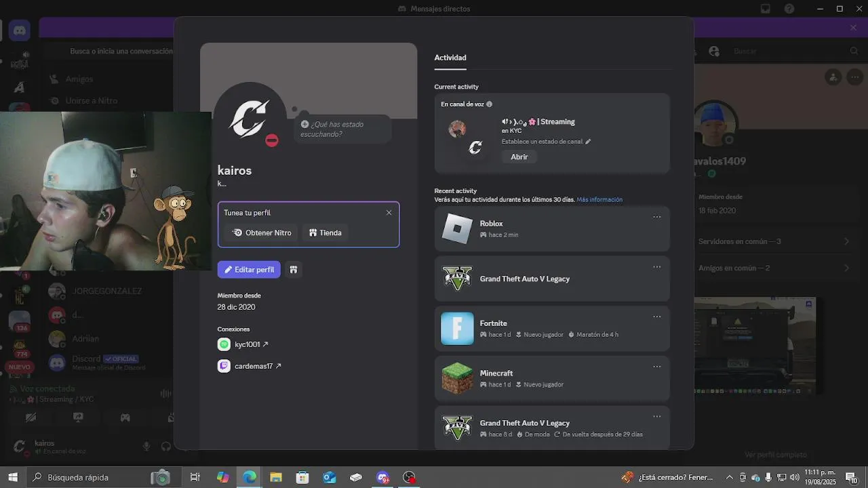The width and height of the screenshot is (868, 488).
Task: Open Discord from the taskbar
Action: click(x=382, y=477)
